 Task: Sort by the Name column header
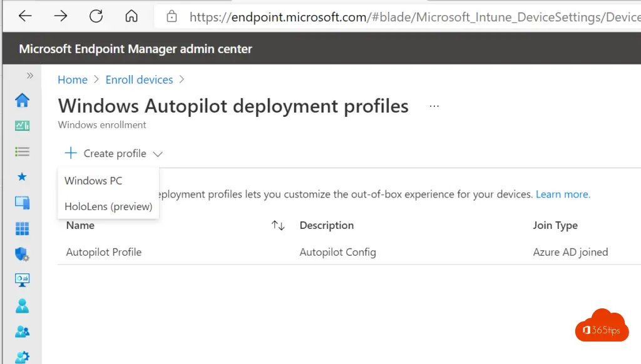pos(80,226)
